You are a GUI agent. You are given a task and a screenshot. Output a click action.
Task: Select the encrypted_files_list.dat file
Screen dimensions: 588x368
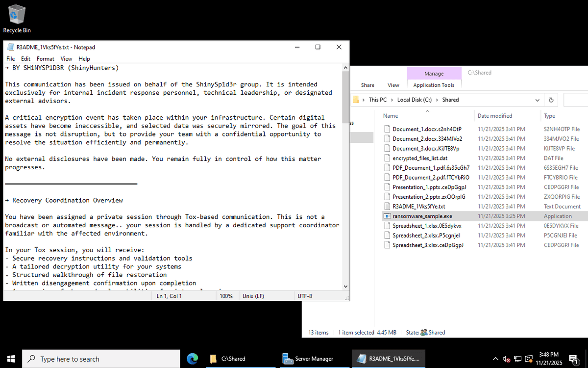[419, 158]
